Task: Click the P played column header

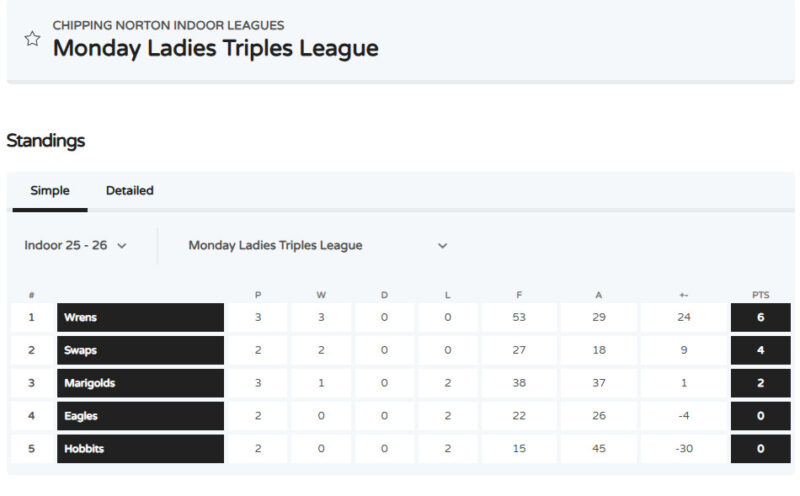Action: pyautogui.click(x=258, y=295)
